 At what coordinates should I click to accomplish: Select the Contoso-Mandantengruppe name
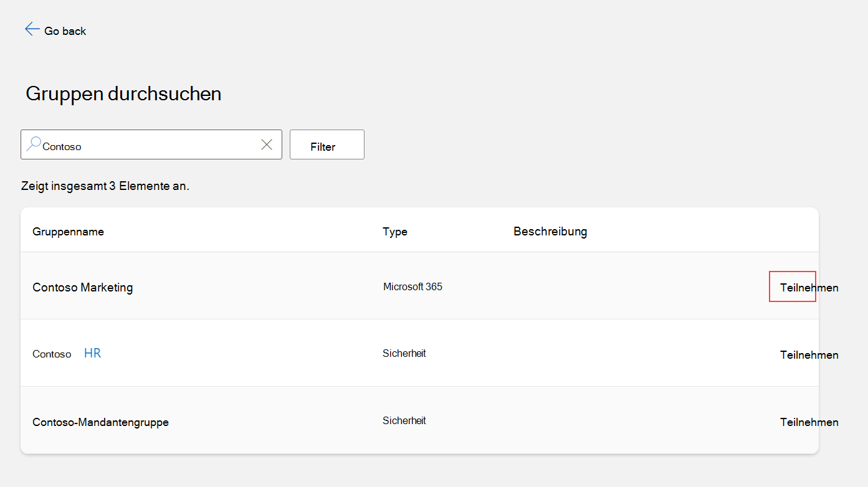(x=101, y=422)
